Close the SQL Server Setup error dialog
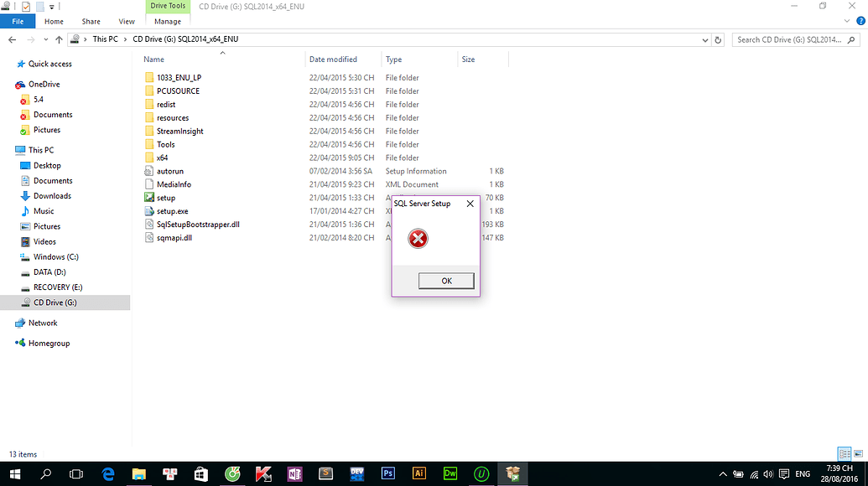 [x=470, y=204]
